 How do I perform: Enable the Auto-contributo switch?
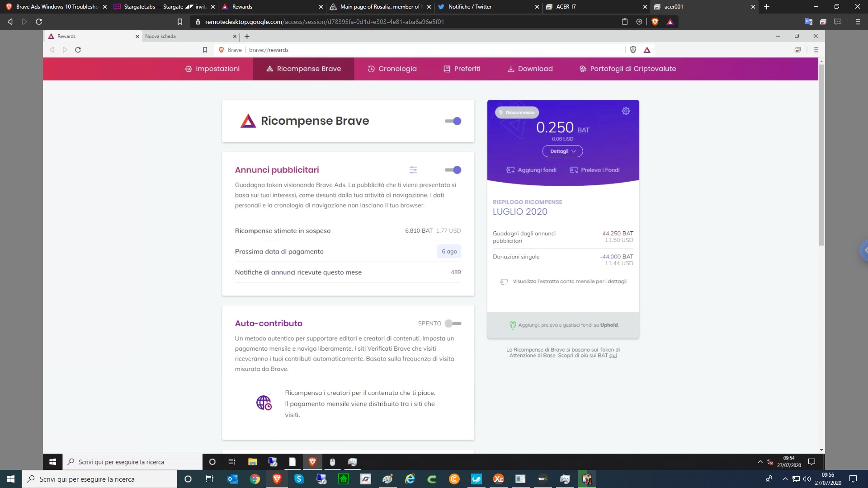pos(453,324)
